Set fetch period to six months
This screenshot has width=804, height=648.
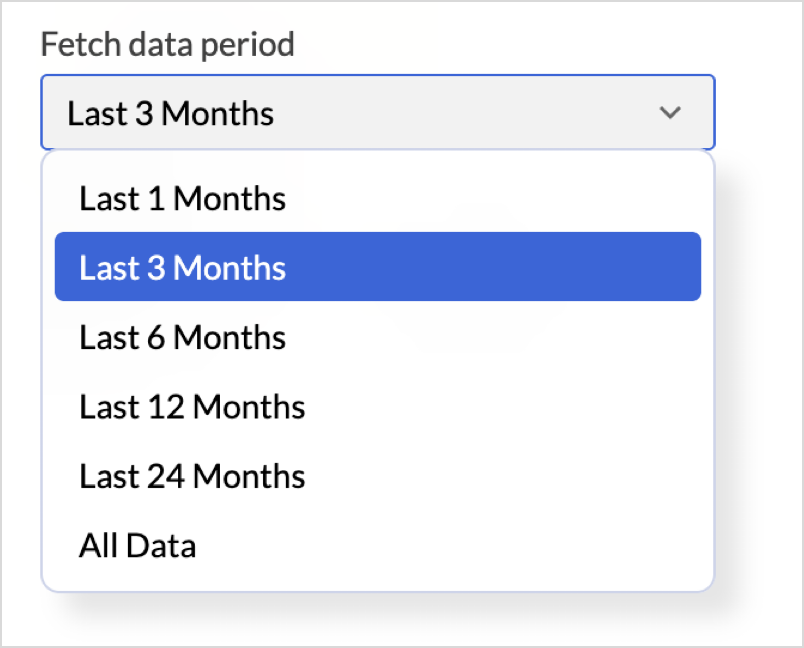tap(183, 338)
